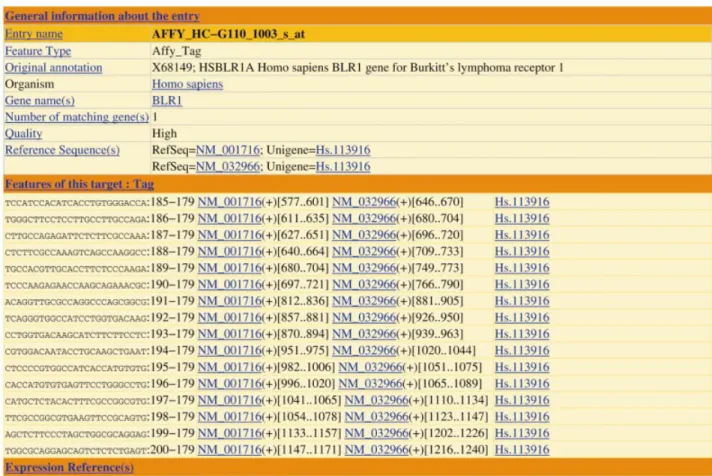The width and height of the screenshot is (712, 476).
Task: Open 'Features of this target : Tag' link
Action: pos(79,184)
